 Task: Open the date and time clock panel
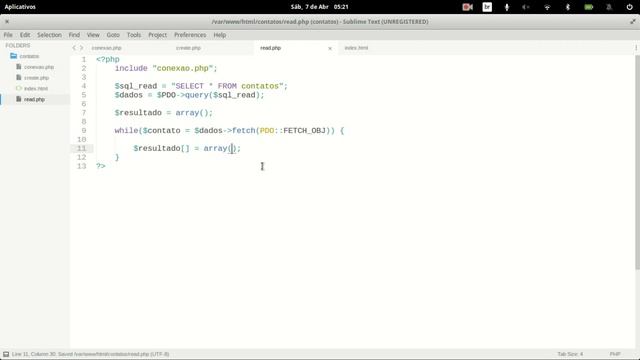pyautogui.click(x=320, y=7)
